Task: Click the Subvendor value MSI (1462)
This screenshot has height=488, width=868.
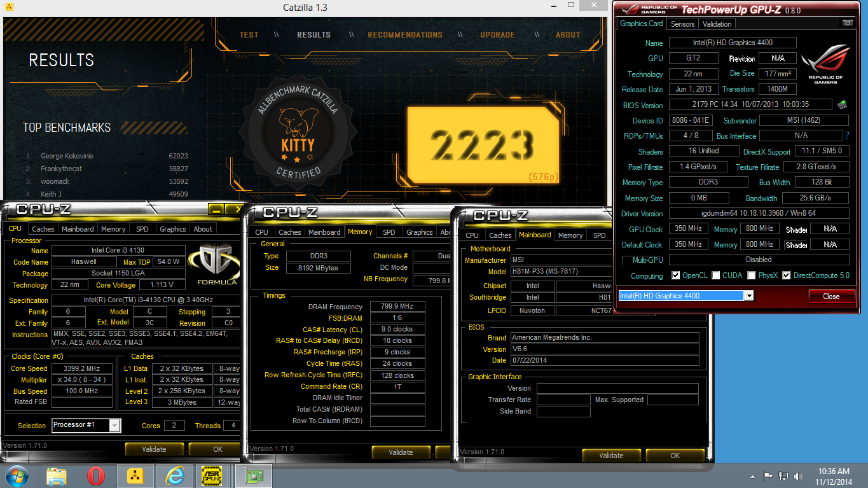Action: tap(804, 120)
